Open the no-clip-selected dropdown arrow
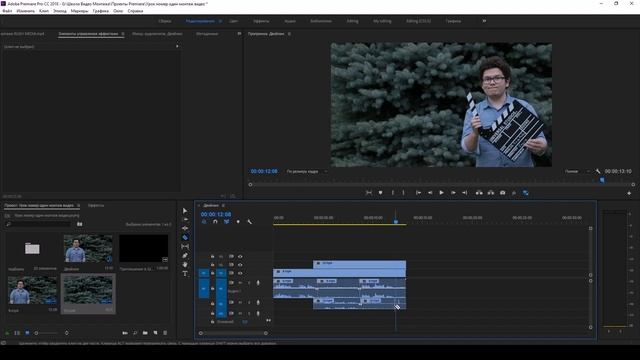Viewport: 640px width, 360px height. point(177,47)
